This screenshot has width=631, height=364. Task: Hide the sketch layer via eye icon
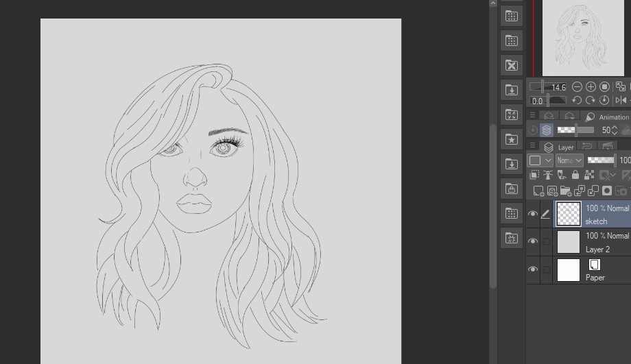point(533,214)
